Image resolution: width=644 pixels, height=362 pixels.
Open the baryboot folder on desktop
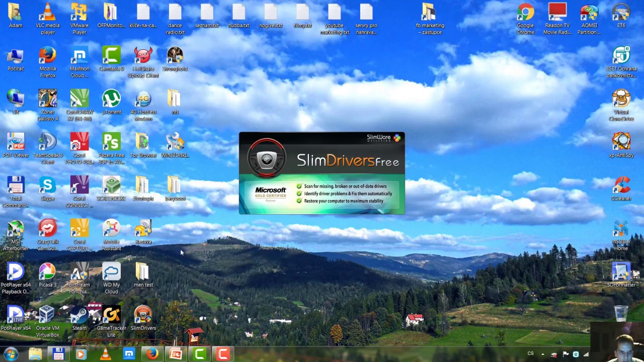point(175,189)
